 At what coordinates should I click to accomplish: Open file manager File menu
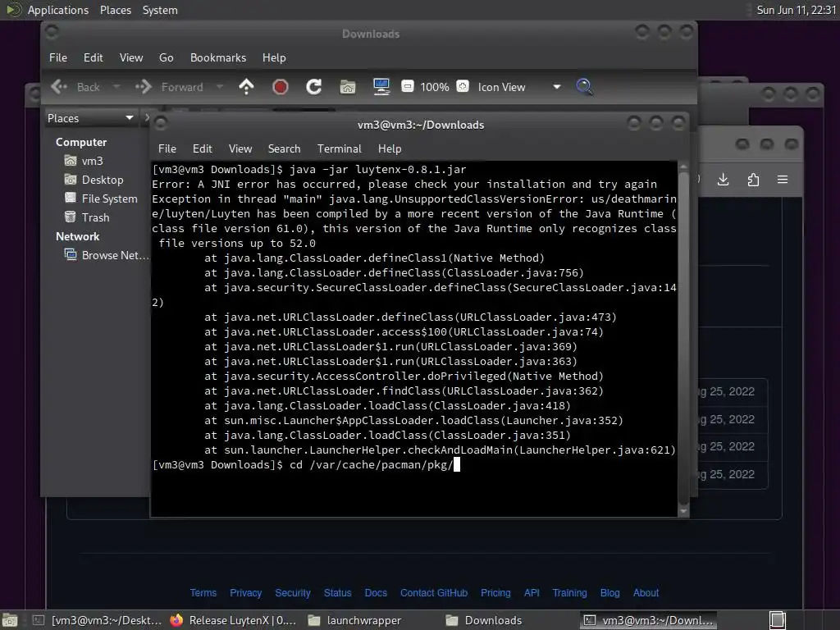coord(58,58)
